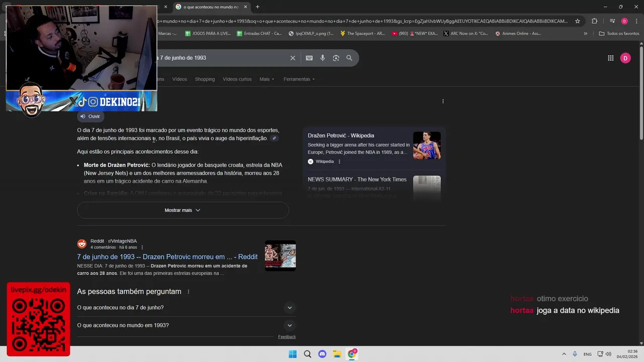Screen dimensions: 644x362
Task: Open the Reddit result thumbnail image
Action: [x=280, y=256]
